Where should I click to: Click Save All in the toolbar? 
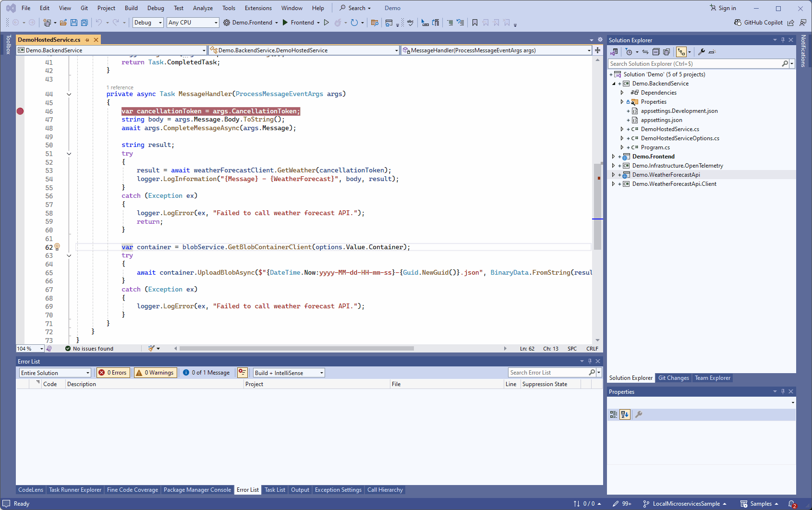coord(85,23)
